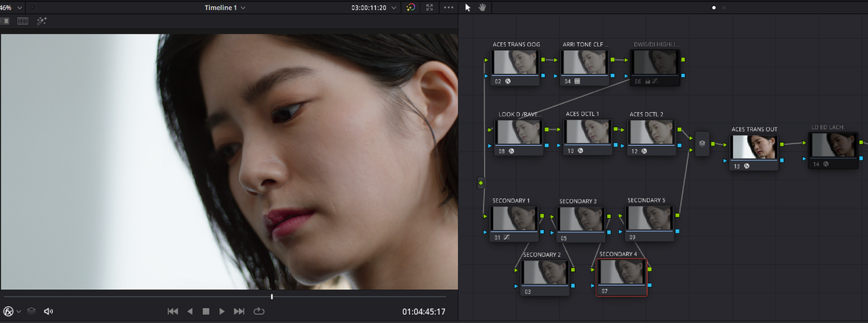The width and height of the screenshot is (868, 323).
Task: Mute audio with the speaker icon
Action: [48, 311]
